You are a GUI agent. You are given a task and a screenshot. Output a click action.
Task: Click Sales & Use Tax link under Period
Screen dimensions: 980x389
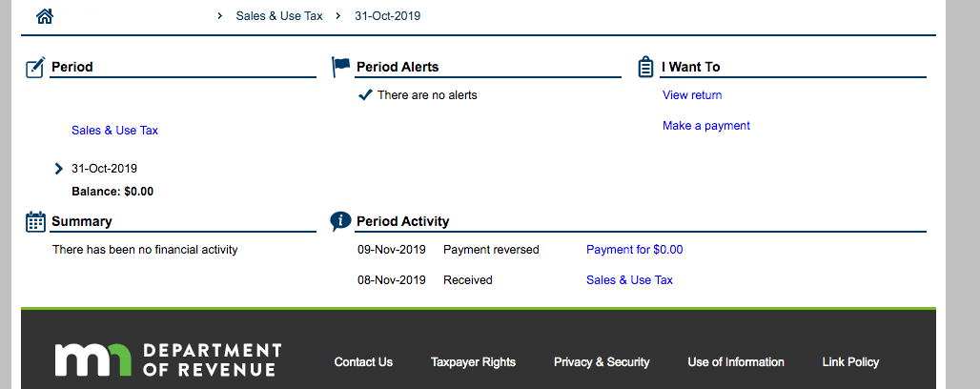tap(115, 131)
